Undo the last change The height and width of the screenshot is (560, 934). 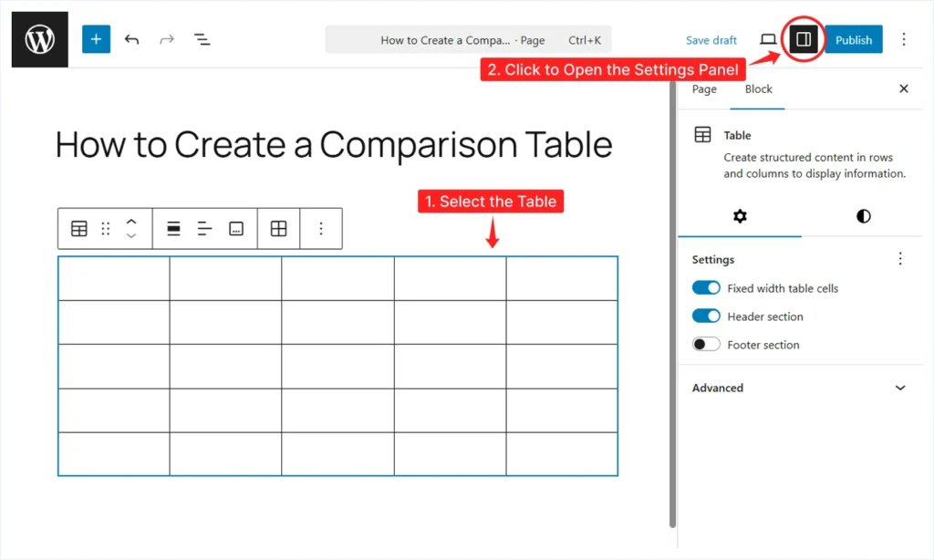click(x=131, y=40)
